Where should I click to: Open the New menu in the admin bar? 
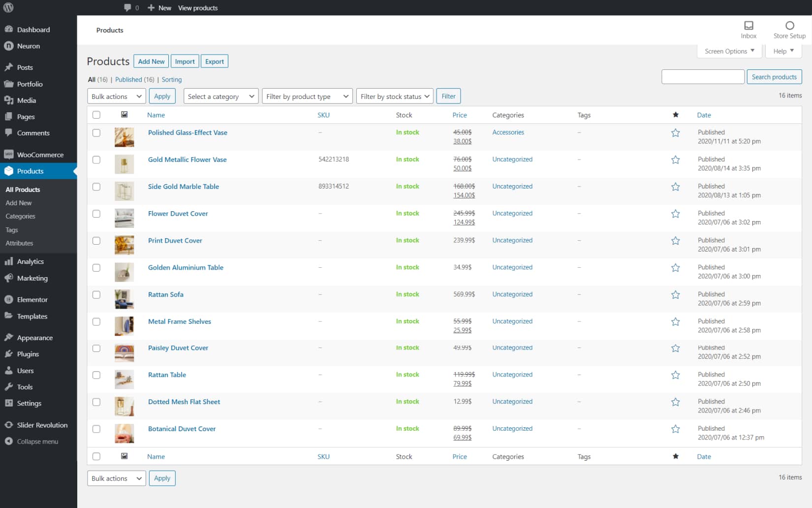(159, 7)
